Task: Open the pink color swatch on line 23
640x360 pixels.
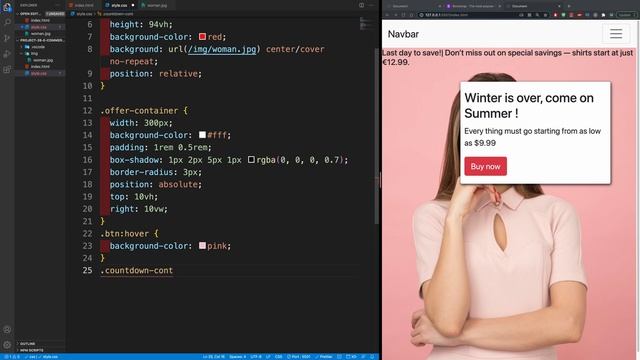Action: (202, 246)
